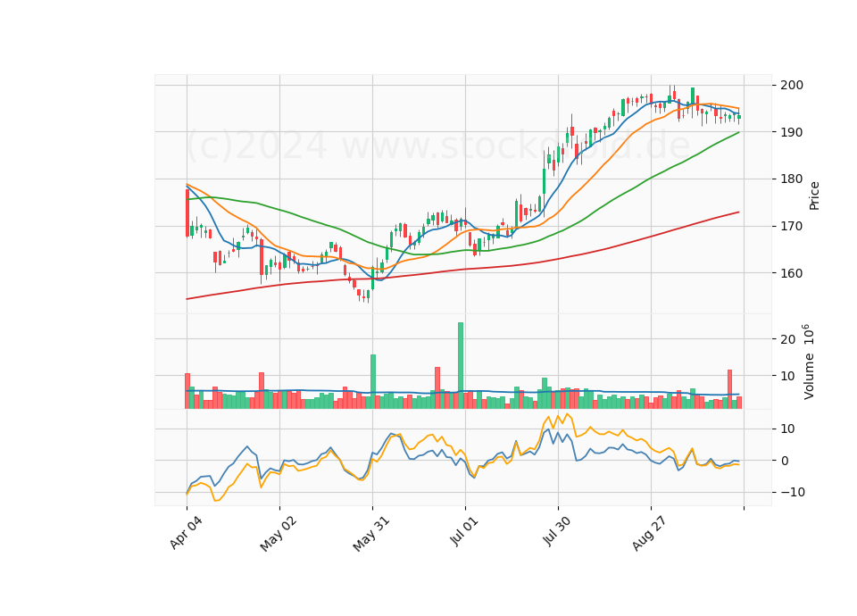Click the 20 tick on volume axis
The image size is (857, 616).
tap(788, 339)
